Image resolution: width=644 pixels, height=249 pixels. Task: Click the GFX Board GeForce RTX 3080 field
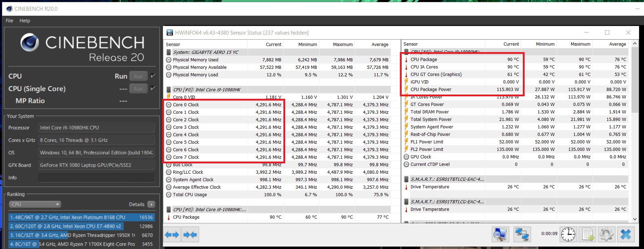(x=96, y=165)
